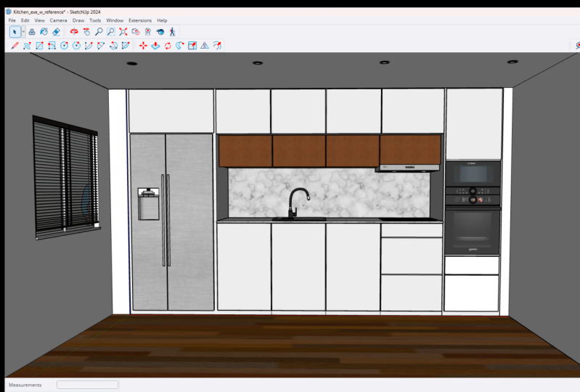Open the Edit menu
The height and width of the screenshot is (392, 580).
25,20
